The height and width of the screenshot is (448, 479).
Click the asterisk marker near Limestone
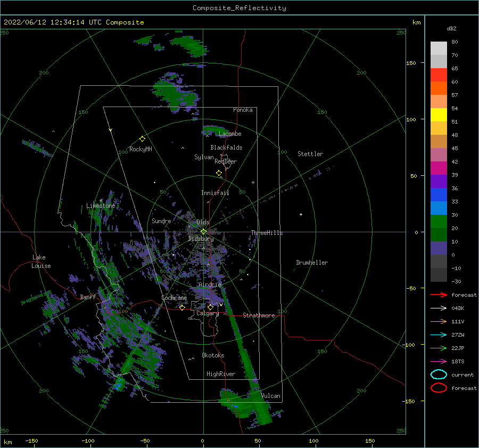click(x=101, y=201)
